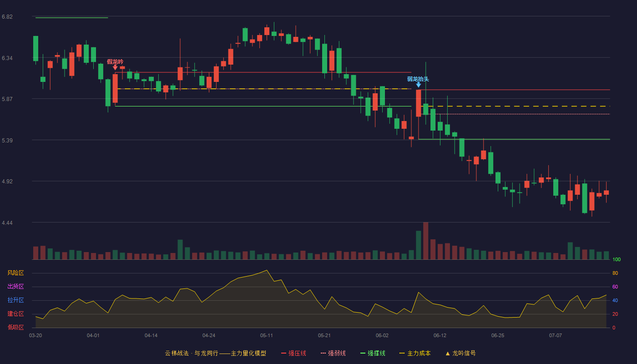
Task: Click the 80 indicator scale label
Action: click(615, 273)
